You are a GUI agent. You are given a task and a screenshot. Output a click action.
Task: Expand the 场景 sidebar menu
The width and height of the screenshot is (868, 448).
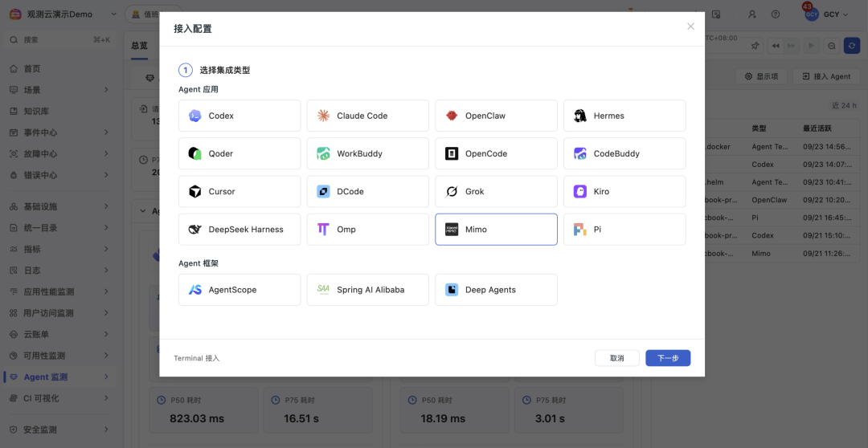pyautogui.click(x=59, y=90)
